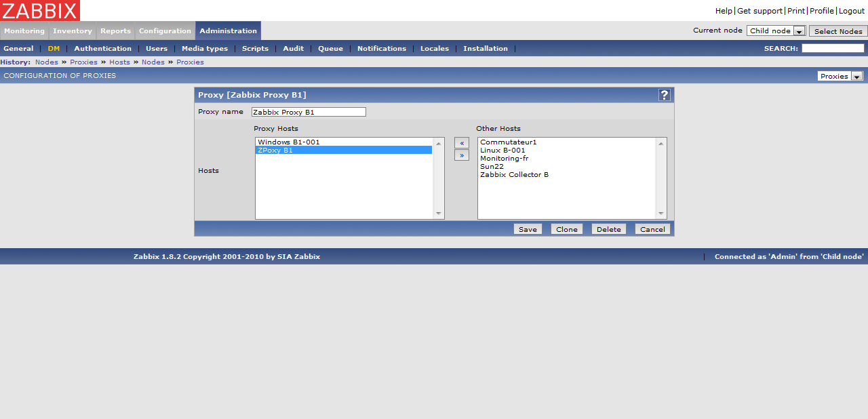This screenshot has height=419, width=868.
Task: Clone this proxy
Action: (567, 229)
